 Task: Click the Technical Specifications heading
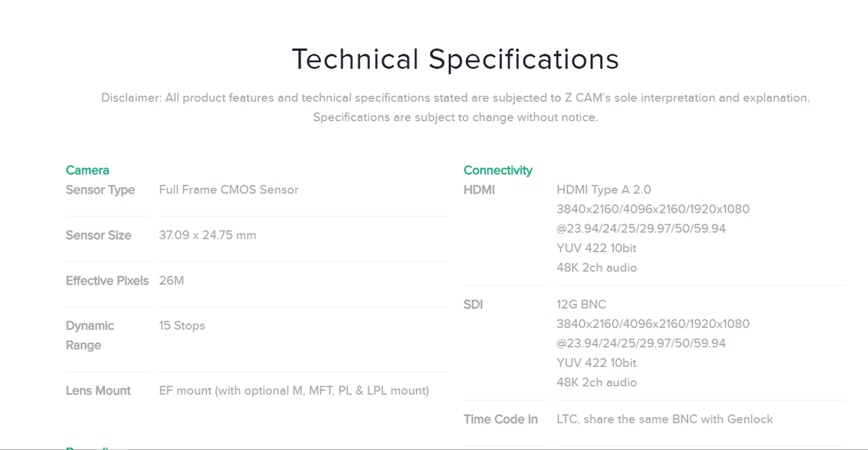[x=455, y=60]
